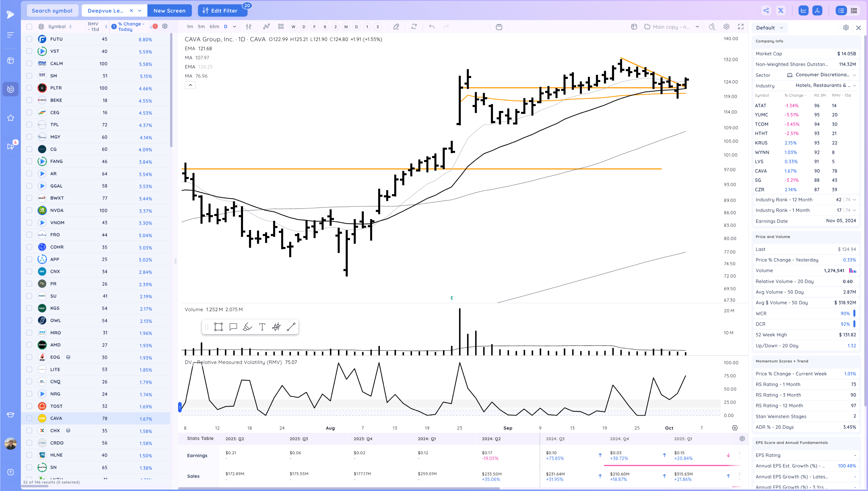Check the NVDA row checkbox

pyautogui.click(x=29, y=210)
